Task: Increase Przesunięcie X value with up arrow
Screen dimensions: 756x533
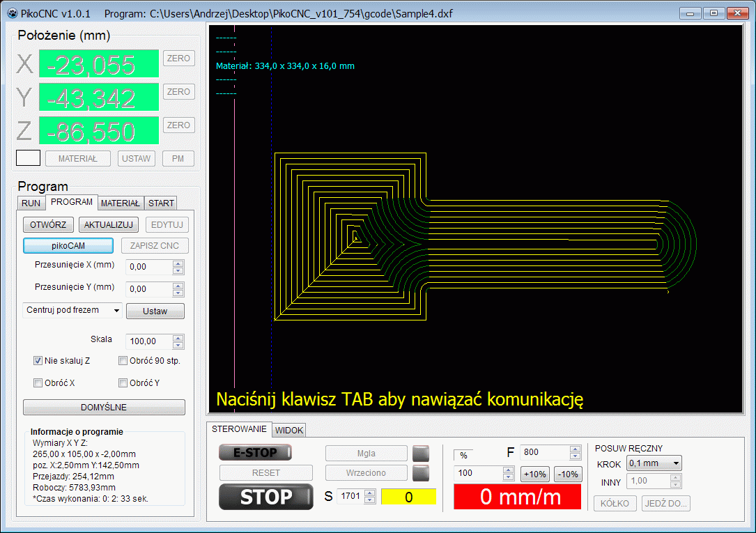Action: point(178,263)
